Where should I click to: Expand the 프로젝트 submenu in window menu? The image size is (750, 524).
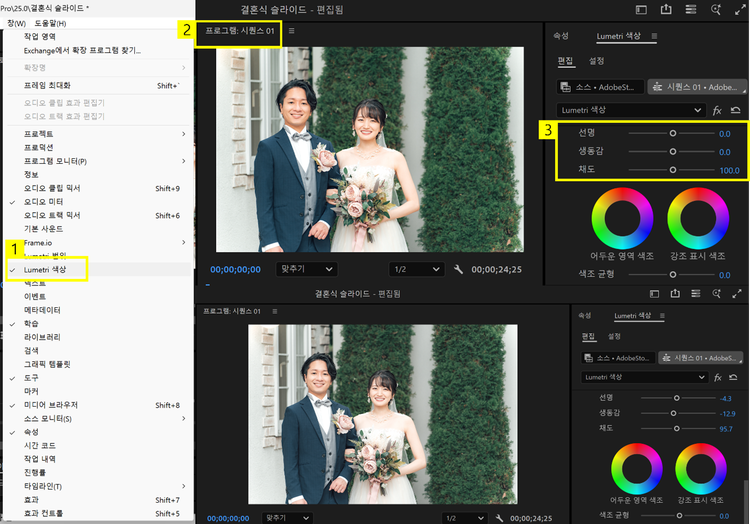tap(40, 133)
